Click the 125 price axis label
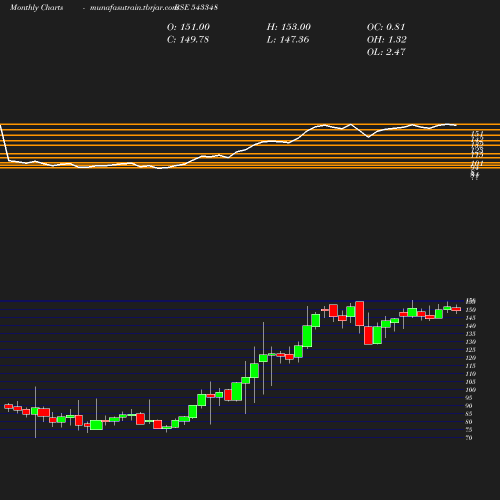Screen dimensions: 500x500 [x=471, y=350]
